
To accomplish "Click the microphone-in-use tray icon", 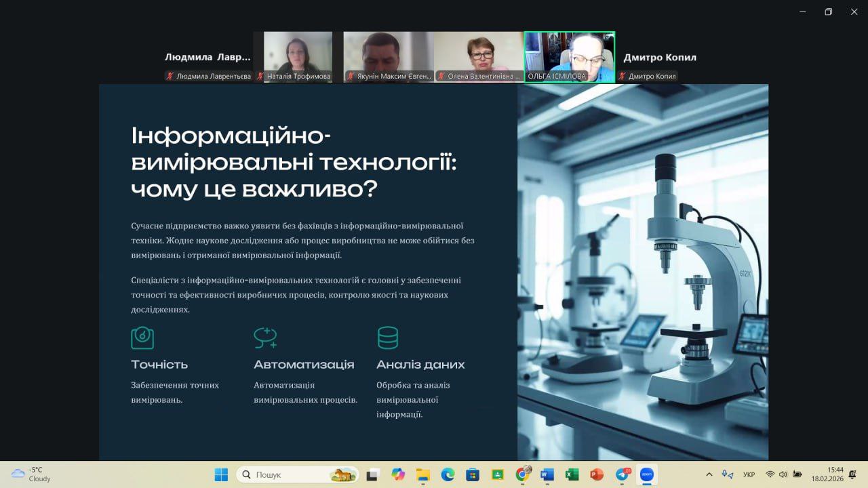I will (x=727, y=474).
